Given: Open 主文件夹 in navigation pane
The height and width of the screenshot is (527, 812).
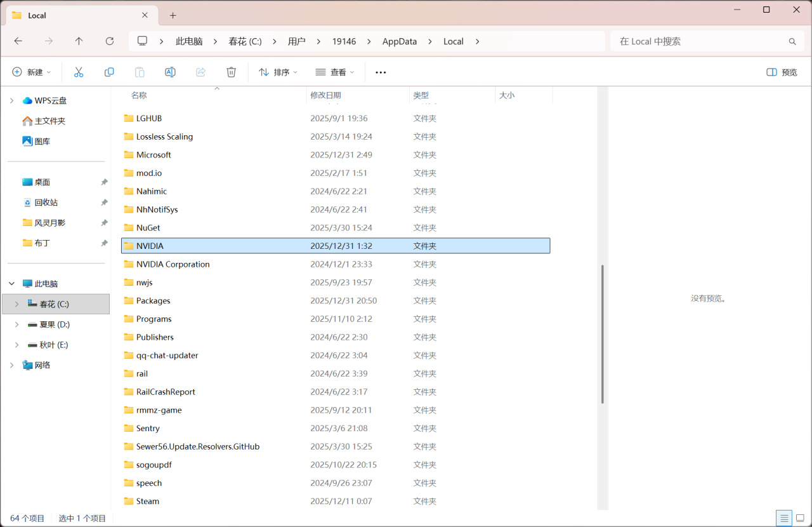Looking at the screenshot, I should click(44, 121).
